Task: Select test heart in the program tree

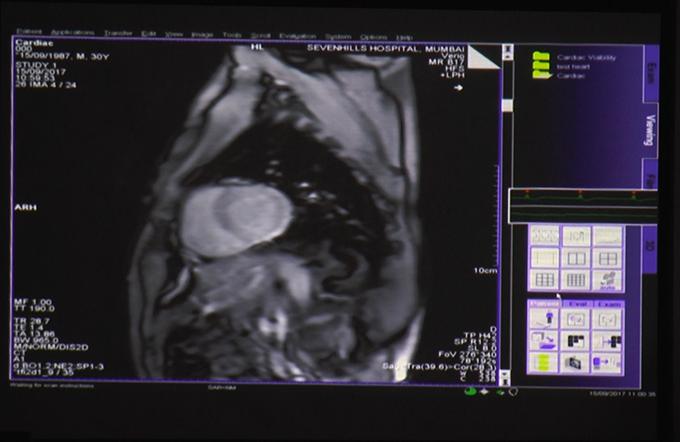Action: click(573, 67)
